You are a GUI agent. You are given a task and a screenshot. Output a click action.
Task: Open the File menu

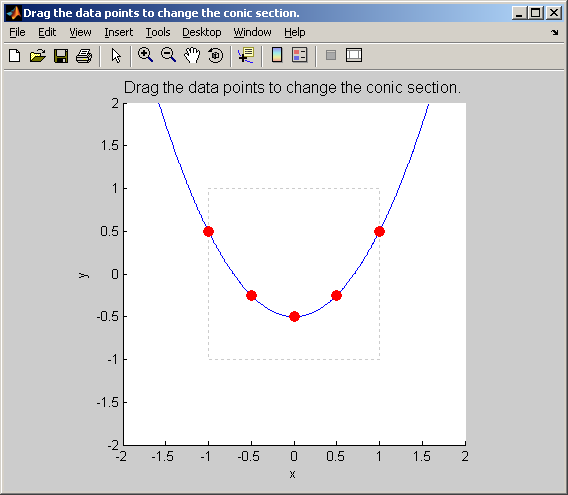(x=17, y=32)
